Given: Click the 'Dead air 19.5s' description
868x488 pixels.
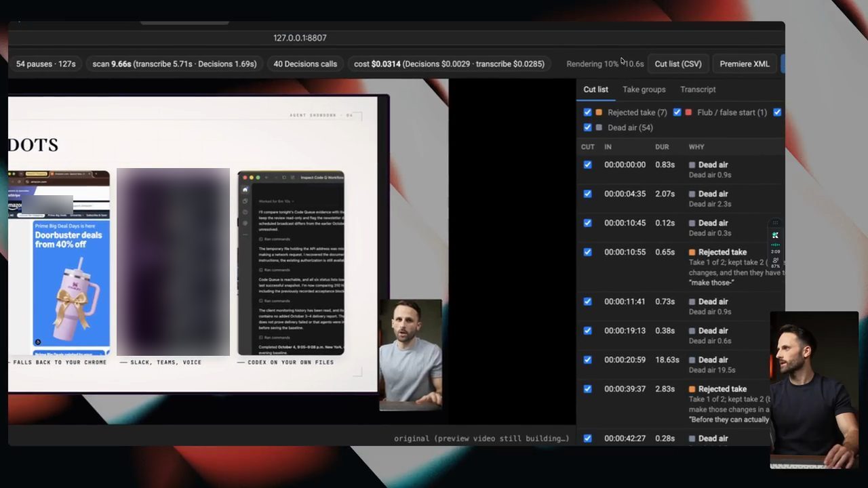Looking at the screenshot, I should click(713, 370).
